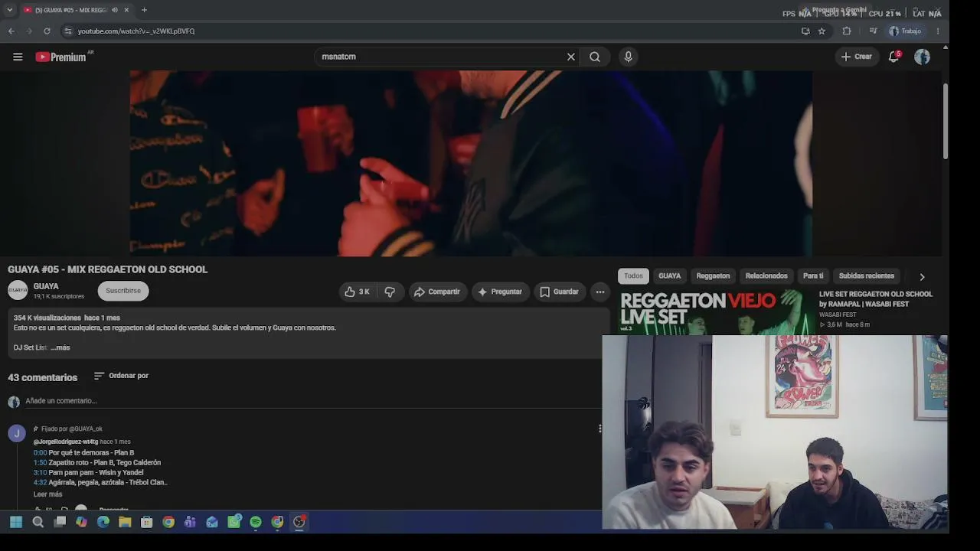This screenshot has height=551, width=980.
Task: Mute the tab via speaker icon
Action: click(115, 10)
